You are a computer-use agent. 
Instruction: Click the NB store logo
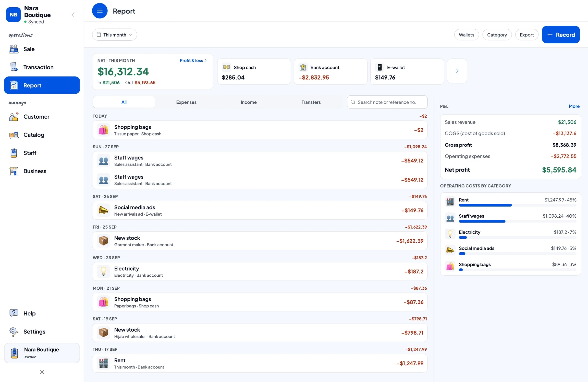13,14
